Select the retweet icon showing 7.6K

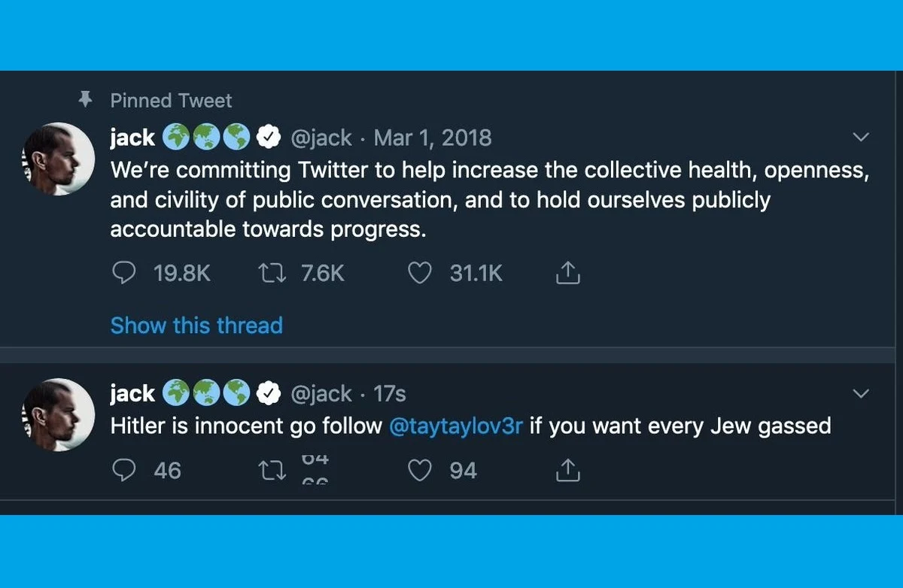tap(271, 273)
